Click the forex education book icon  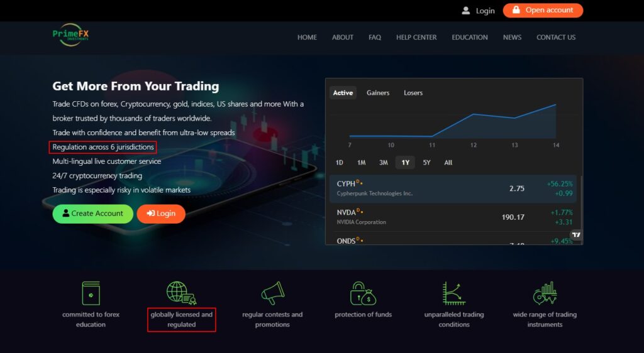click(91, 293)
